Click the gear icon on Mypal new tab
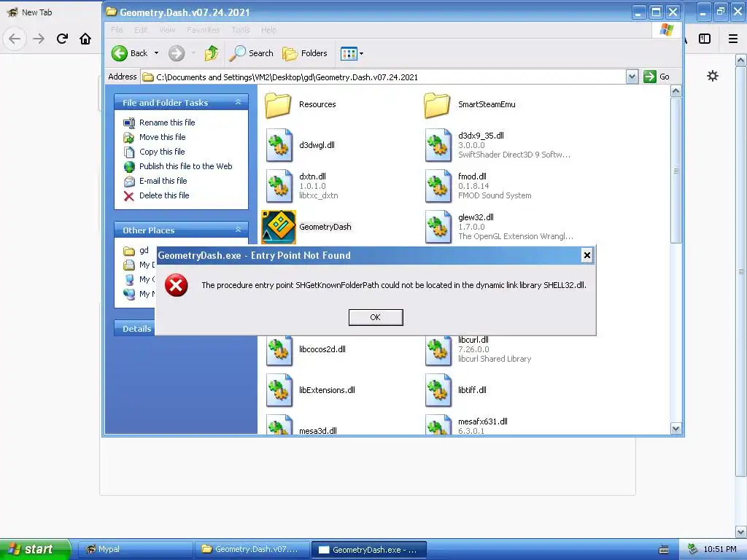This screenshot has height=560, width=747. click(x=712, y=76)
